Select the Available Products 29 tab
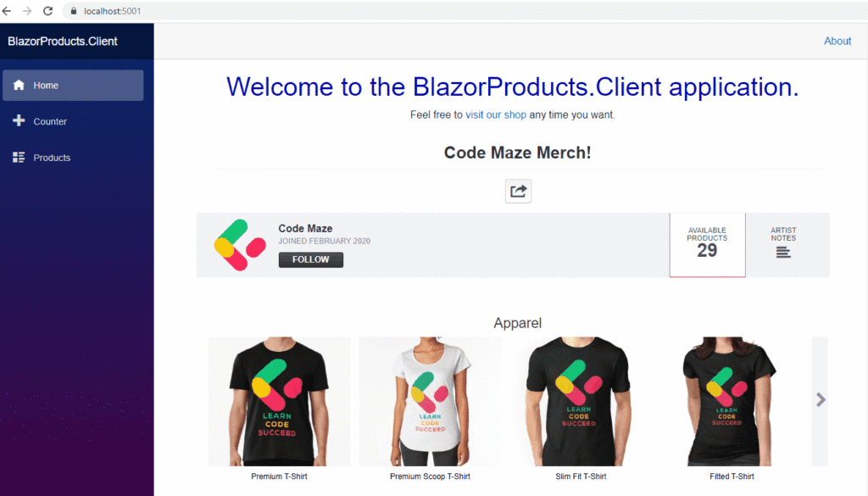 click(x=708, y=245)
